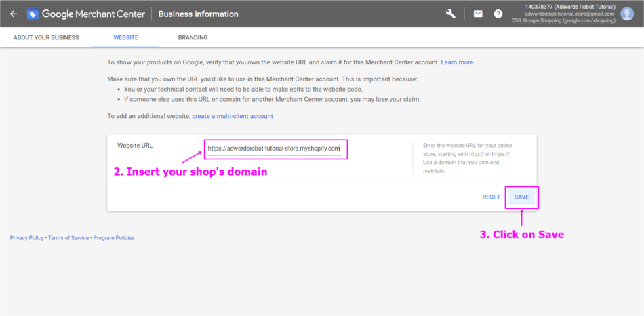
Task: Select the Website tab
Action: (125, 37)
